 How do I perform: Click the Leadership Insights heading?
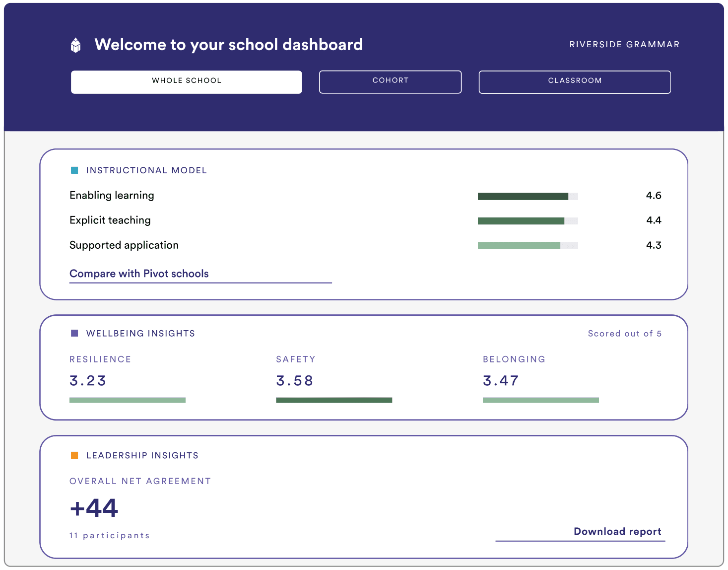point(142,455)
